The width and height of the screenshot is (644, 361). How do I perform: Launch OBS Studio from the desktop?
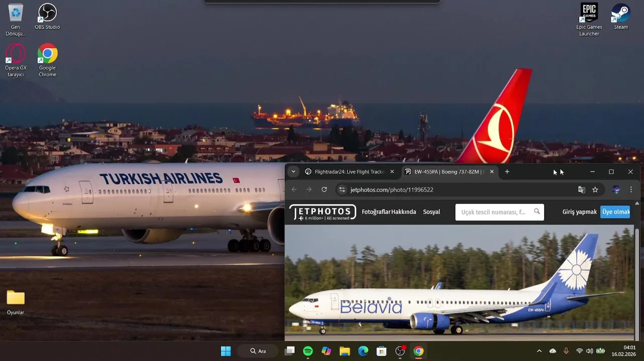47,17
